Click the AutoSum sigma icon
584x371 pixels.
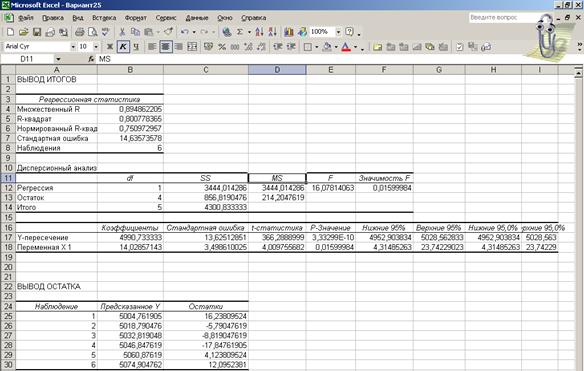point(240,32)
